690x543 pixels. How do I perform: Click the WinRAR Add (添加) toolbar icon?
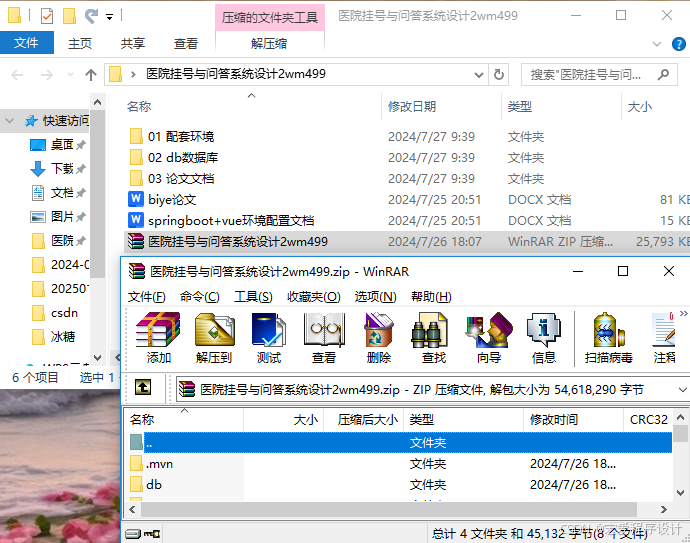click(158, 338)
